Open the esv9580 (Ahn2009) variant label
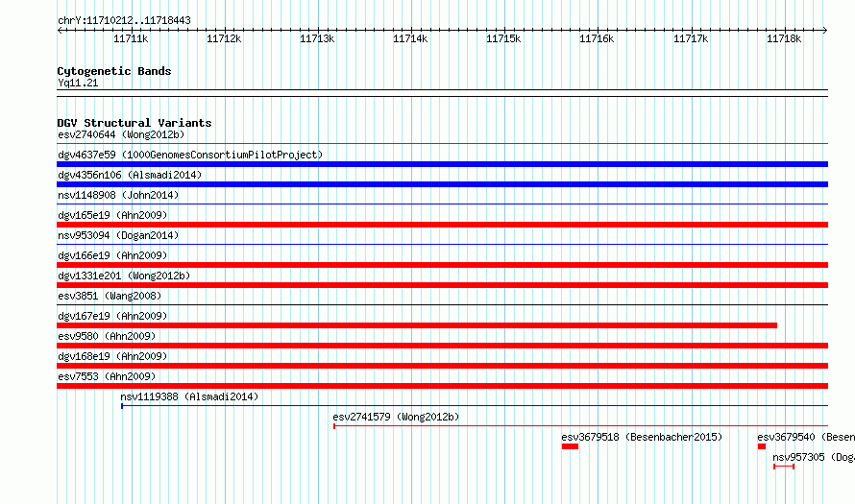Screen dimensions: 855x504 point(107,336)
